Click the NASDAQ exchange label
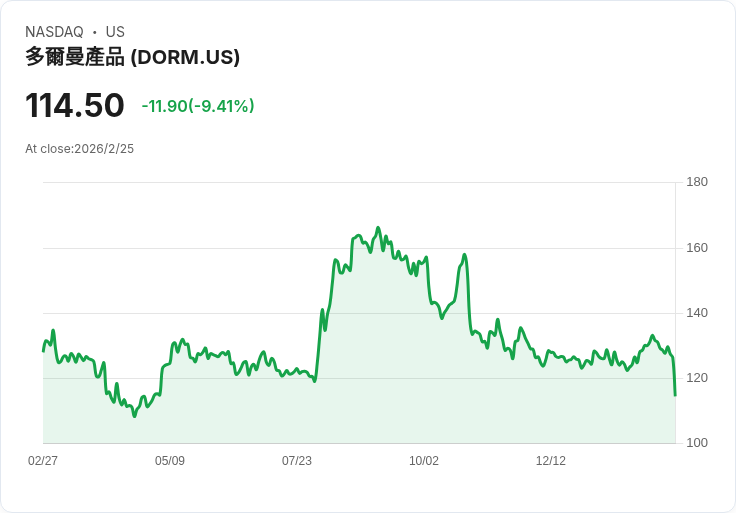The width and height of the screenshot is (736, 513). click(x=54, y=32)
